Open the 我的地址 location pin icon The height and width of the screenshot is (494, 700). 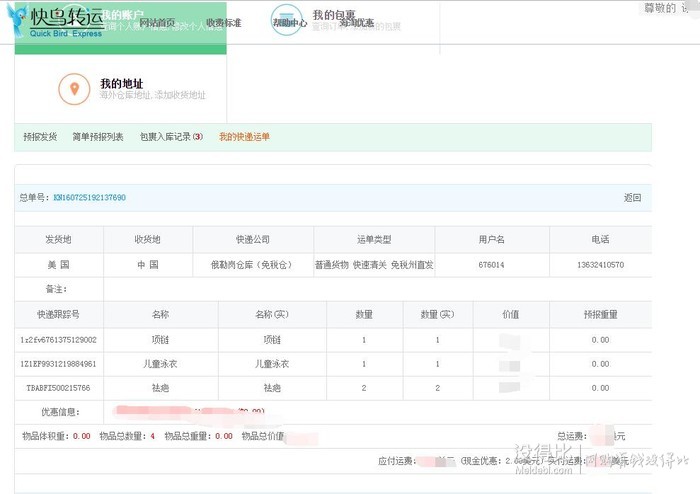click(x=74, y=89)
